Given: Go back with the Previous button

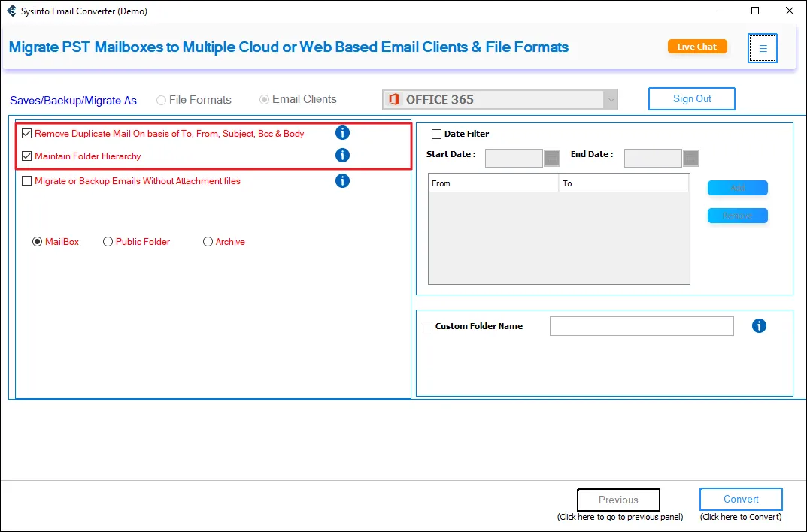Looking at the screenshot, I should [x=618, y=500].
